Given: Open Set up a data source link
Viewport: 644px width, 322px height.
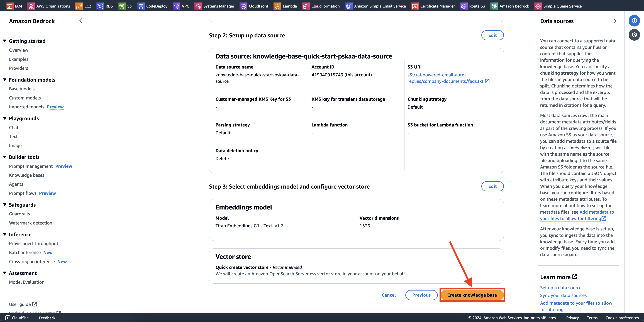Looking at the screenshot, I should 560,288.
